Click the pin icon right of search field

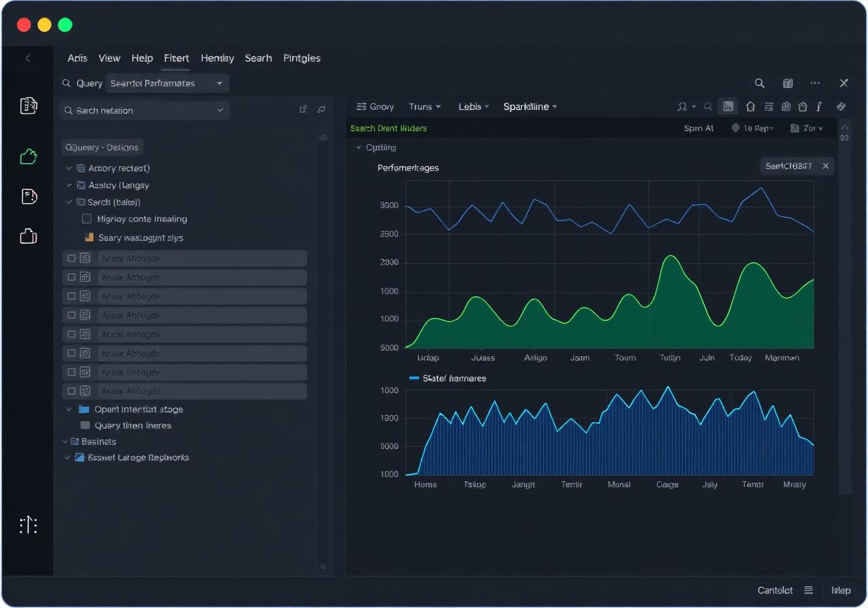(x=303, y=110)
